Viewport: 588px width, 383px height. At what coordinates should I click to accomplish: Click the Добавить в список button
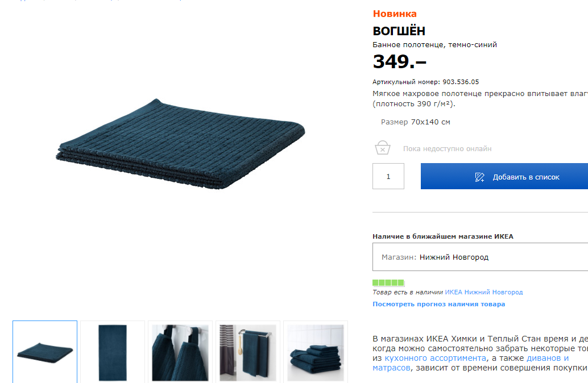point(504,176)
